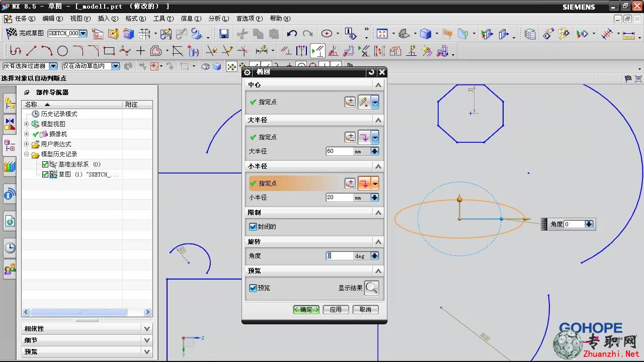Select the Studio Spline tool
This screenshot has width=644, height=362.
(x=125, y=51)
